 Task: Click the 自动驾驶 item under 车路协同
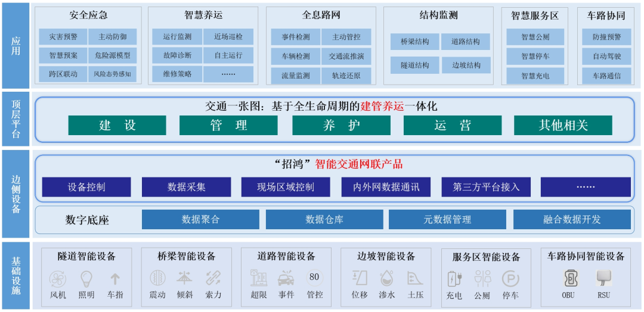pyautogui.click(x=606, y=57)
